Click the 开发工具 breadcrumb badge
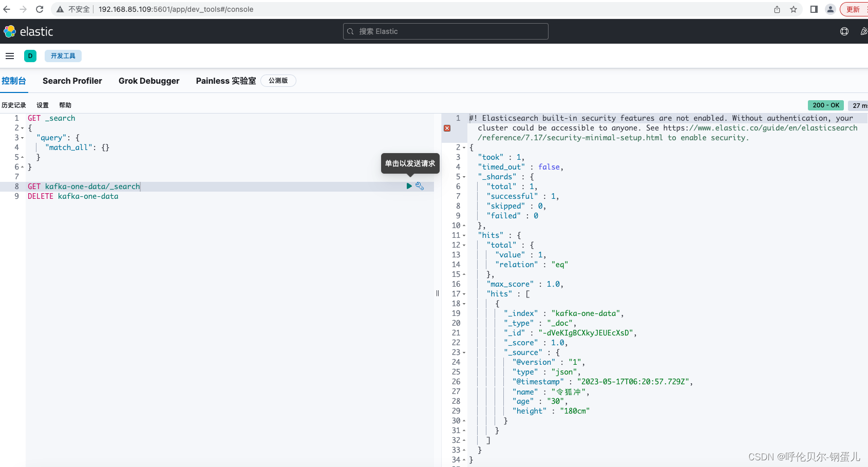Image resolution: width=868 pixels, height=467 pixels. coord(63,56)
